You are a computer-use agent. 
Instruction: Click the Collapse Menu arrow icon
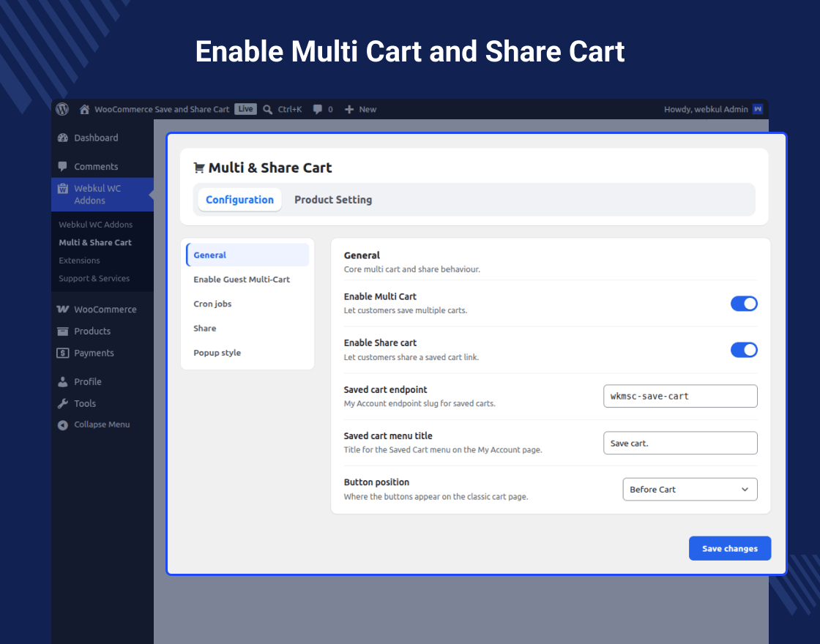pos(63,425)
